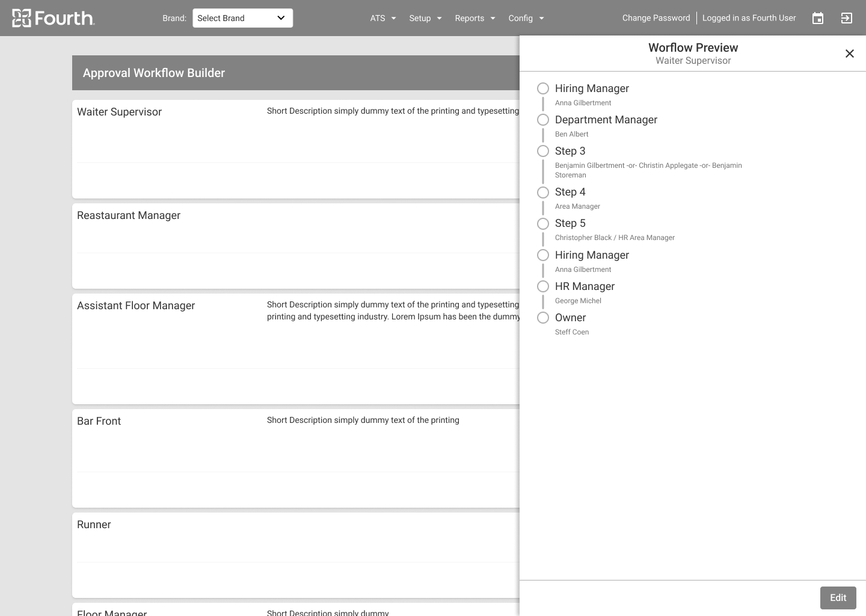Open the Select Brand dropdown

[242, 18]
